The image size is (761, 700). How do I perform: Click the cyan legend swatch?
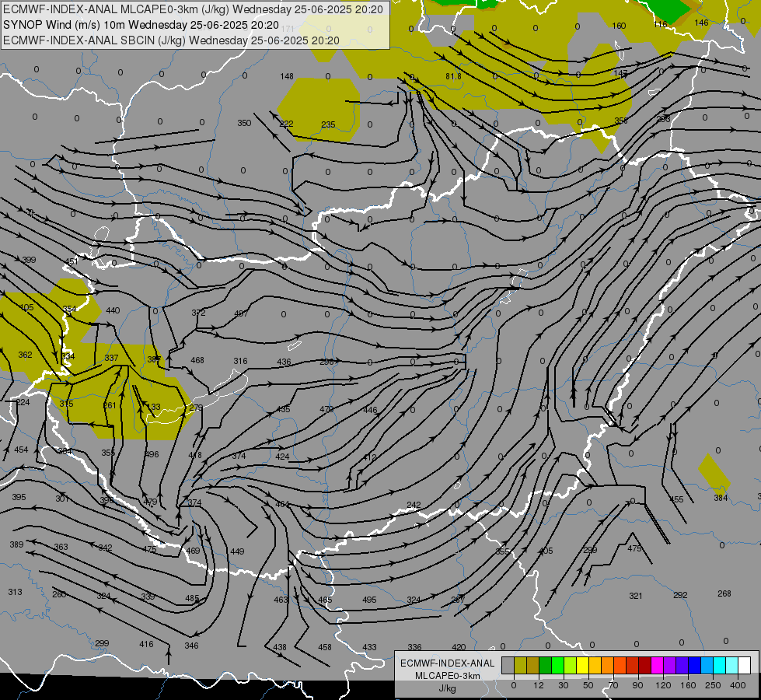720,665
